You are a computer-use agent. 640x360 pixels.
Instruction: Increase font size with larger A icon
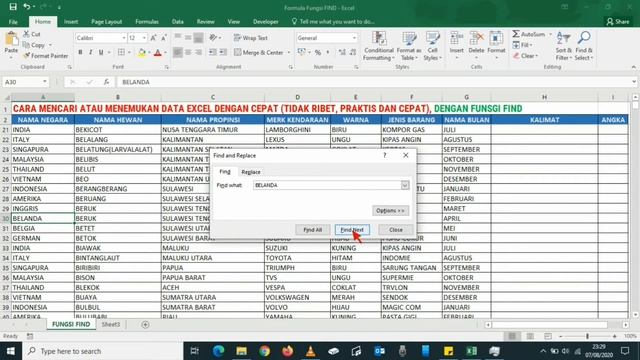153,38
